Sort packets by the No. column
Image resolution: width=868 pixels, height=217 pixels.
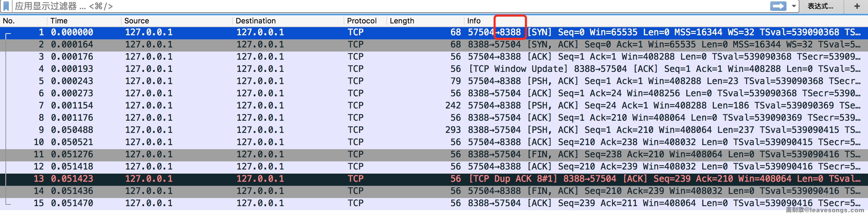coord(9,21)
